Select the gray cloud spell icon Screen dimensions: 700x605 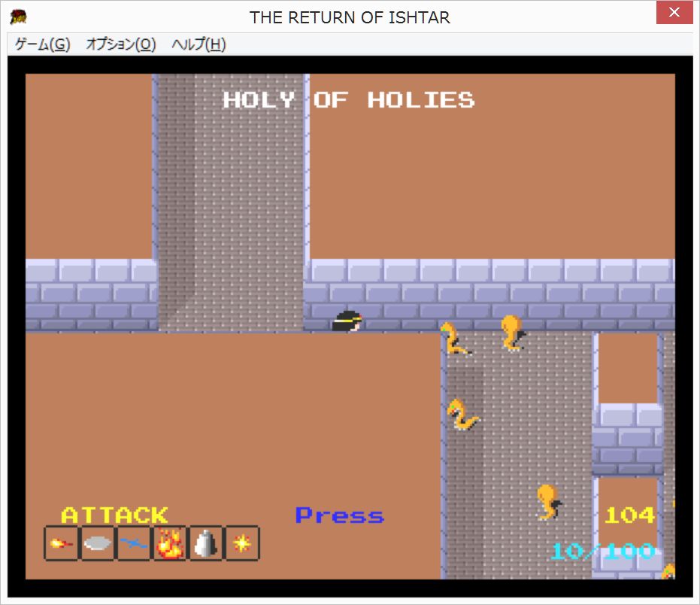click(x=98, y=543)
